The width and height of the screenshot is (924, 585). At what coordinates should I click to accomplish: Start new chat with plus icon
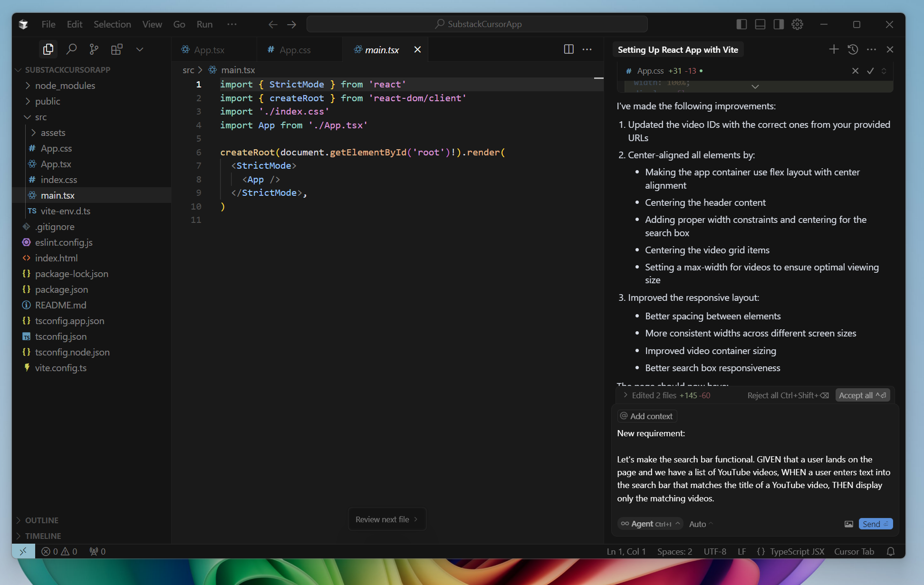834,49
